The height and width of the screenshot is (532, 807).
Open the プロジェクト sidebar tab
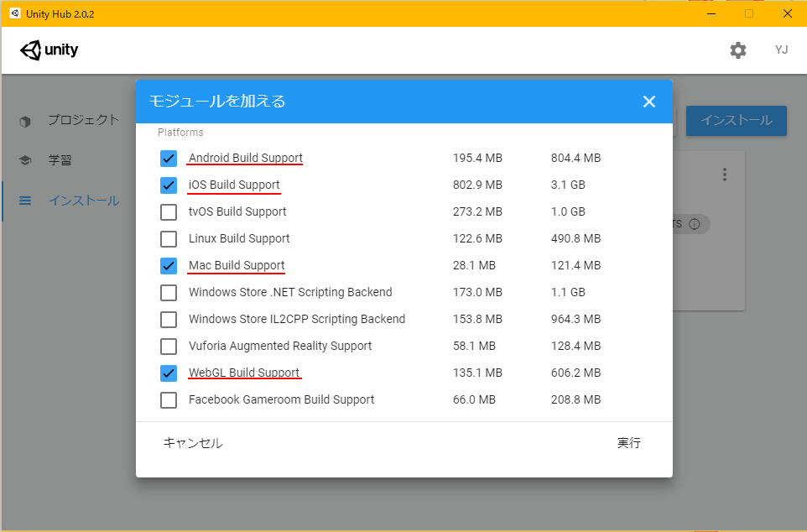[84, 119]
